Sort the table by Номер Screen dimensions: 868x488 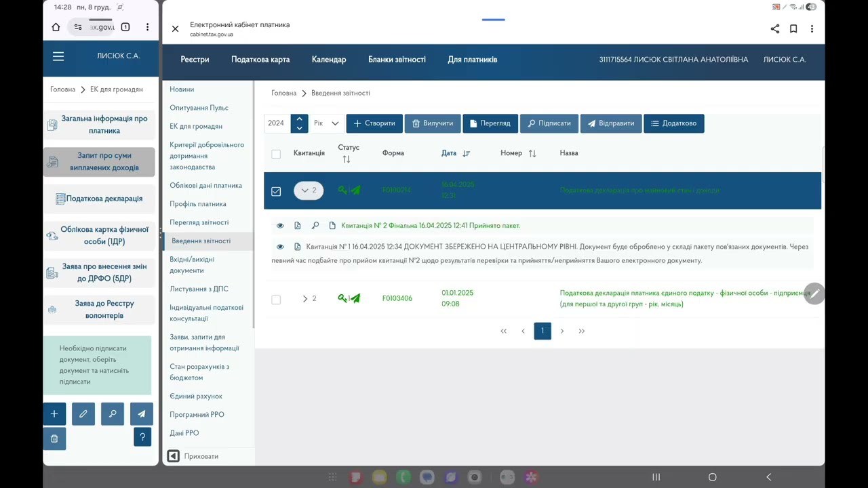pyautogui.click(x=532, y=154)
